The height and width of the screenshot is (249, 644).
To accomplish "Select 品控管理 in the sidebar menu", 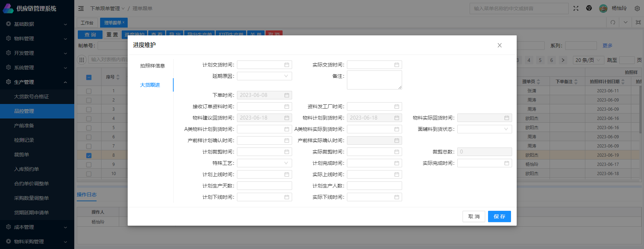I will point(24,111).
